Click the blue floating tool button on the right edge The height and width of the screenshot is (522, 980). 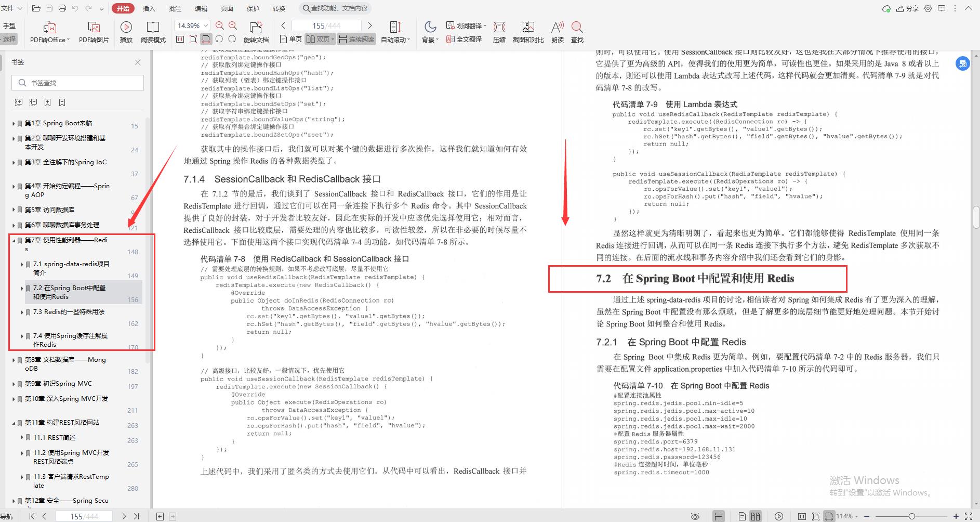962,63
